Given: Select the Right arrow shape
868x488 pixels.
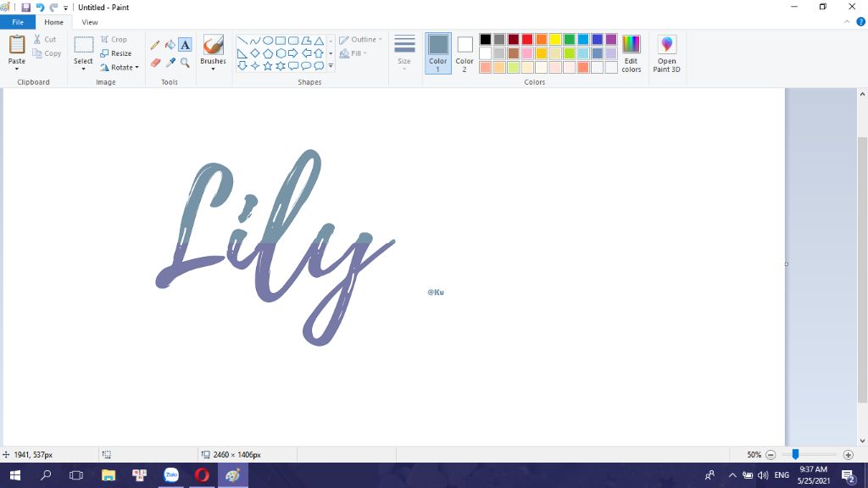Looking at the screenshot, I should tap(293, 53).
